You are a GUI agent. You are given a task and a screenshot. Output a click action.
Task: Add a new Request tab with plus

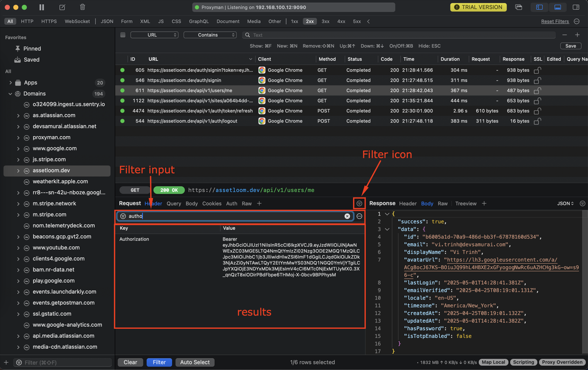(259, 204)
